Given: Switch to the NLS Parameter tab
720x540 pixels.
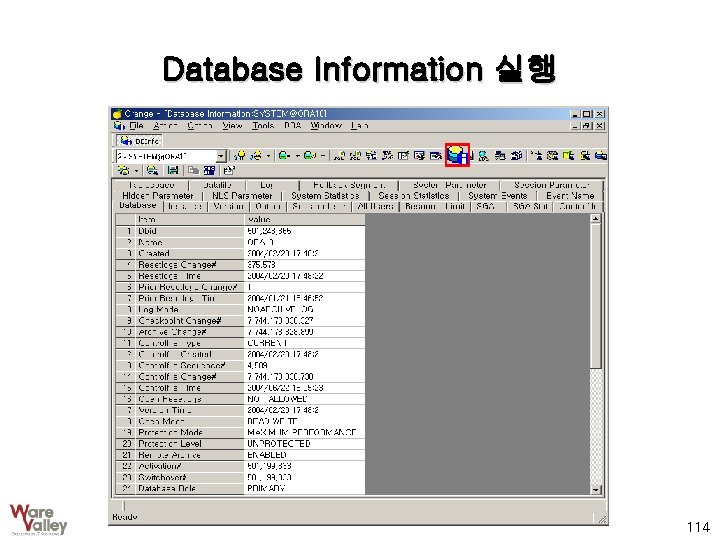Looking at the screenshot, I should [242, 196].
